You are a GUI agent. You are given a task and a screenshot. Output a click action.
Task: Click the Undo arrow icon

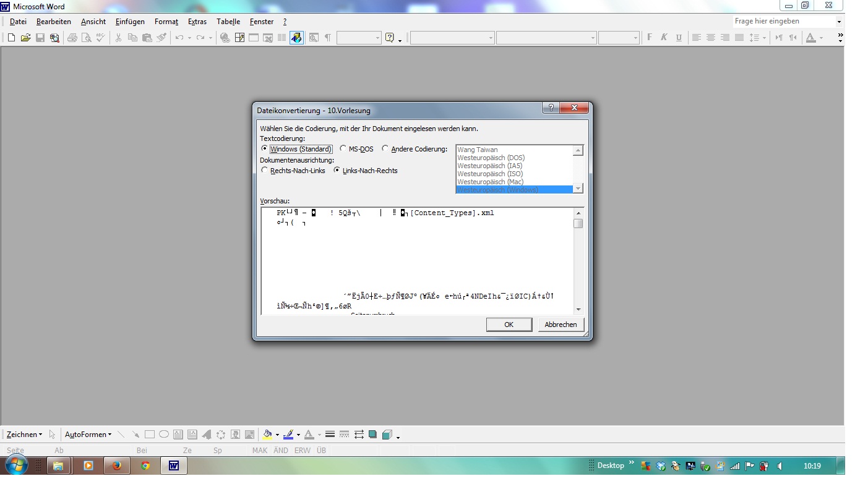[179, 38]
